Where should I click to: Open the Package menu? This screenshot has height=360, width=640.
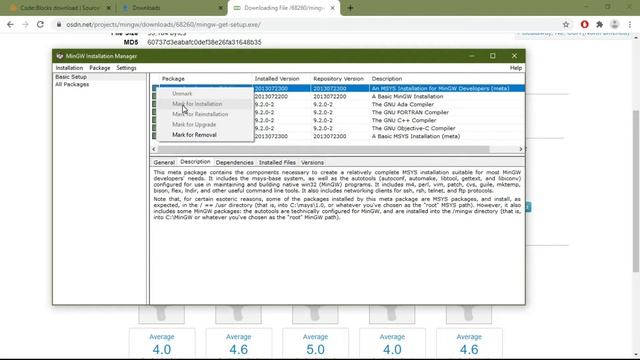(100, 68)
